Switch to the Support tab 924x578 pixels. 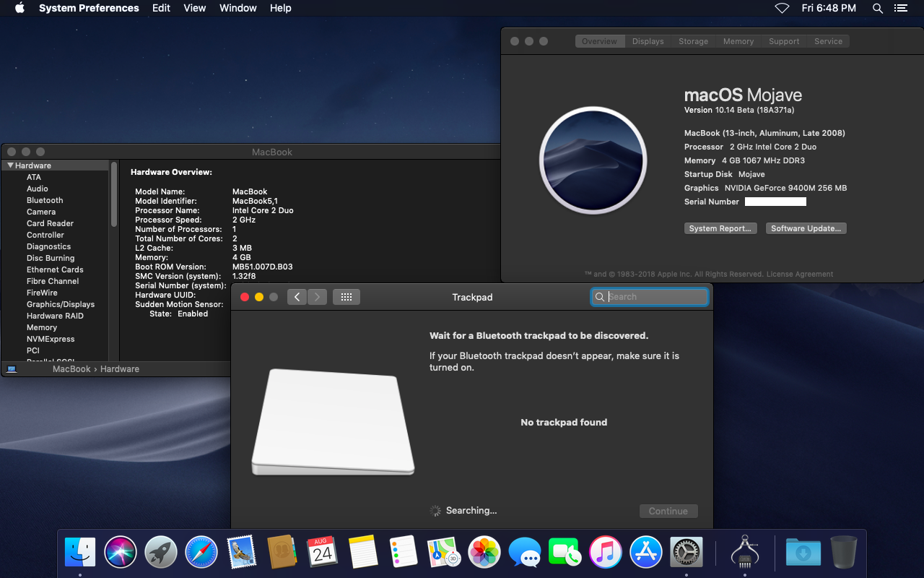pos(784,41)
